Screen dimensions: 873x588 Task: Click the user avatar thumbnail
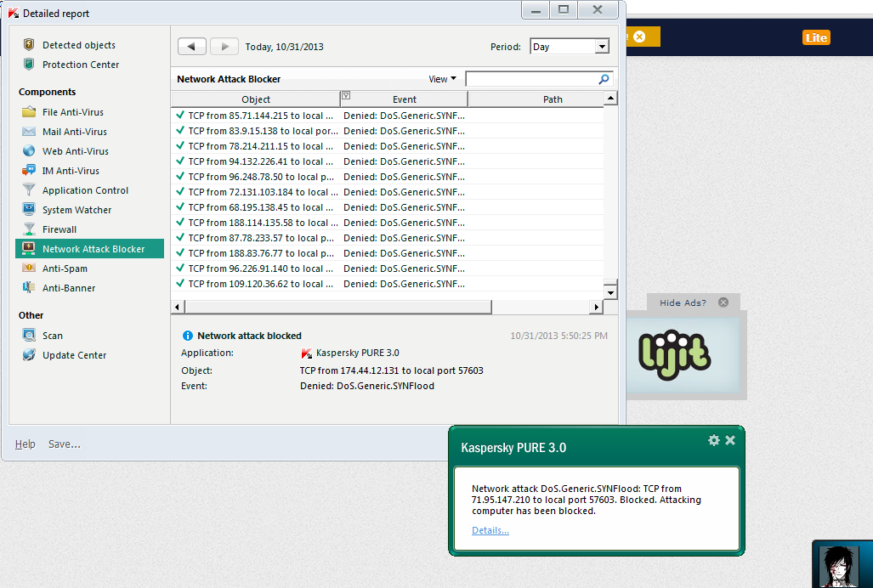[x=838, y=566]
